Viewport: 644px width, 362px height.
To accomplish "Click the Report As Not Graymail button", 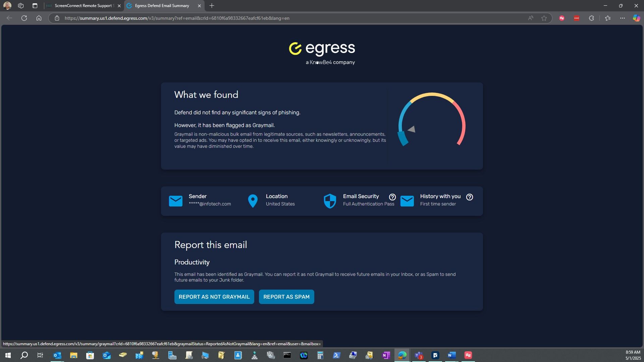I will click(214, 297).
